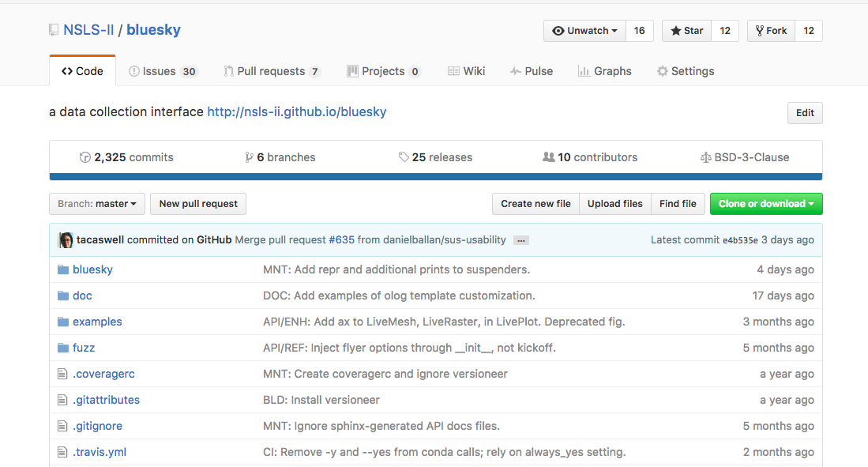Click the examples folder icon
This screenshot has height=467, width=868.
(x=63, y=322)
